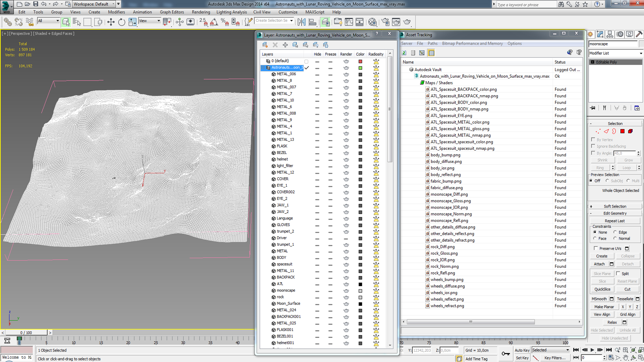This screenshot has height=362, width=644.
Task: Click the Attach button
Action: 599,264
